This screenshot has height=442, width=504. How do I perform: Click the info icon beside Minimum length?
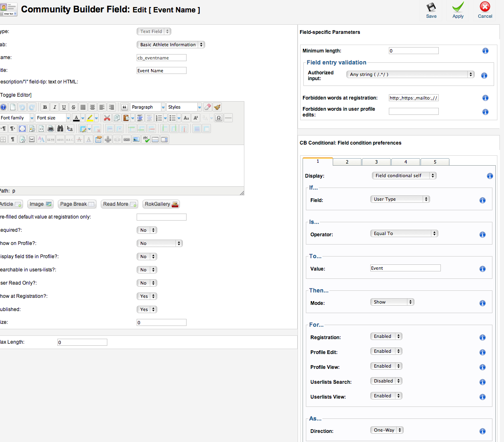(x=485, y=51)
